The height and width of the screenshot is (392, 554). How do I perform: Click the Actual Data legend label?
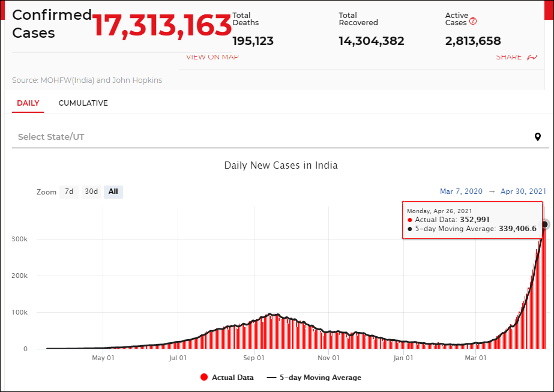point(232,378)
